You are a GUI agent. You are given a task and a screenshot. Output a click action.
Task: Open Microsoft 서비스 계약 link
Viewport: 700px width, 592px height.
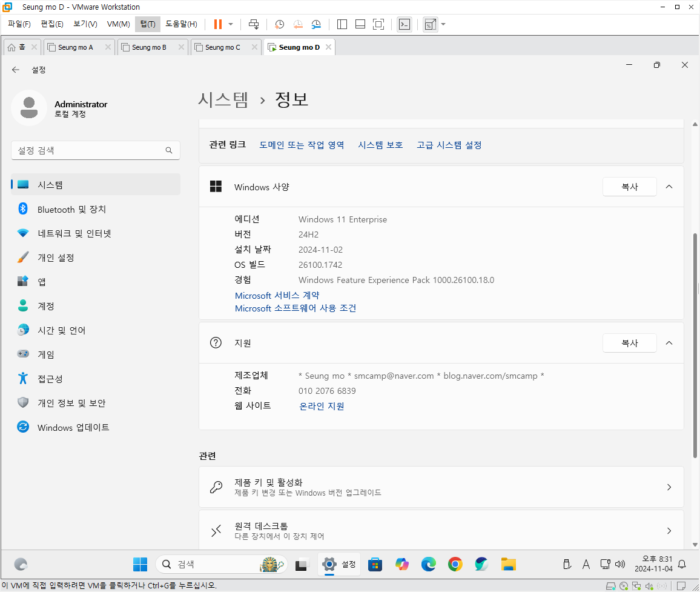277,295
